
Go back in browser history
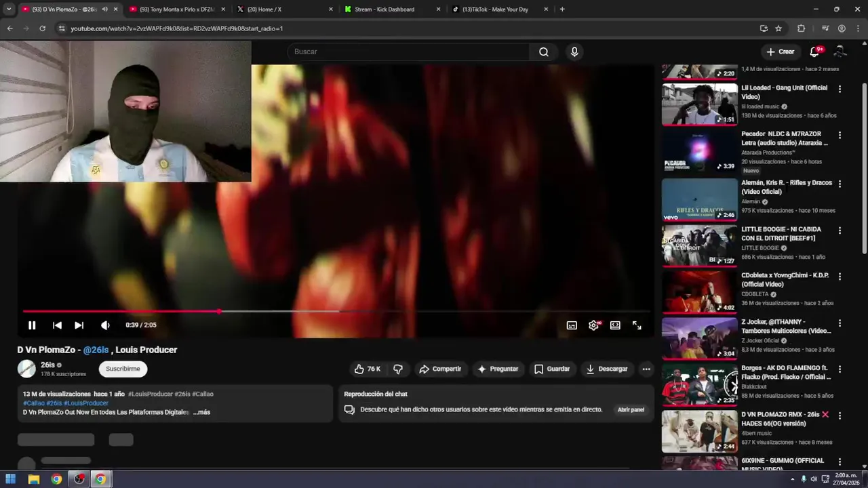tap(9, 28)
